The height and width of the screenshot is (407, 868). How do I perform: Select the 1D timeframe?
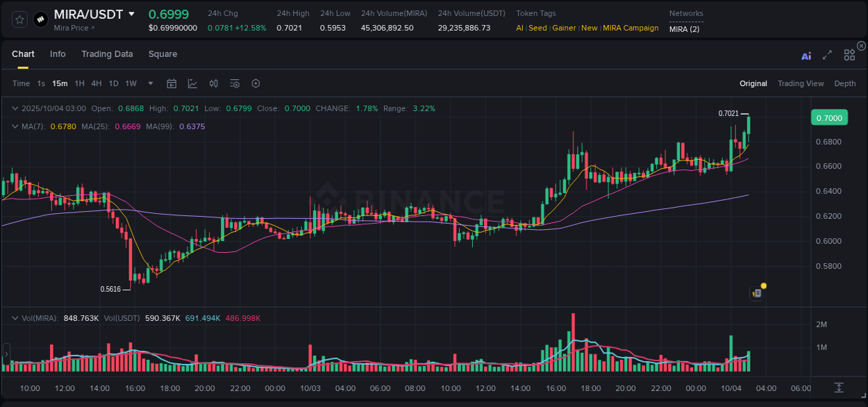coord(113,83)
